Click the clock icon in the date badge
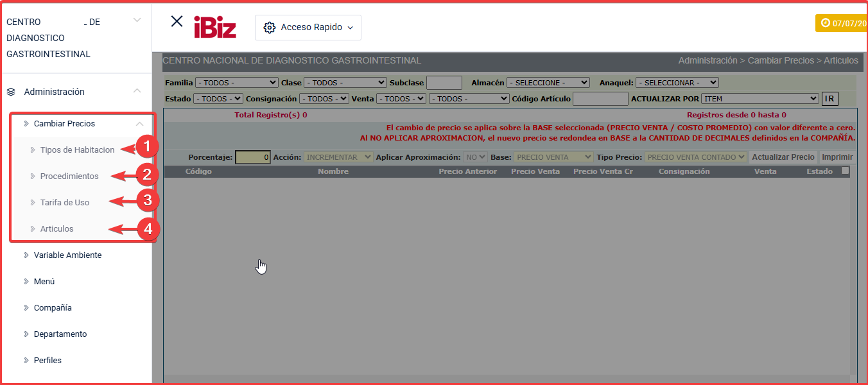Viewport: 868px width, 385px height. pyautogui.click(x=825, y=23)
